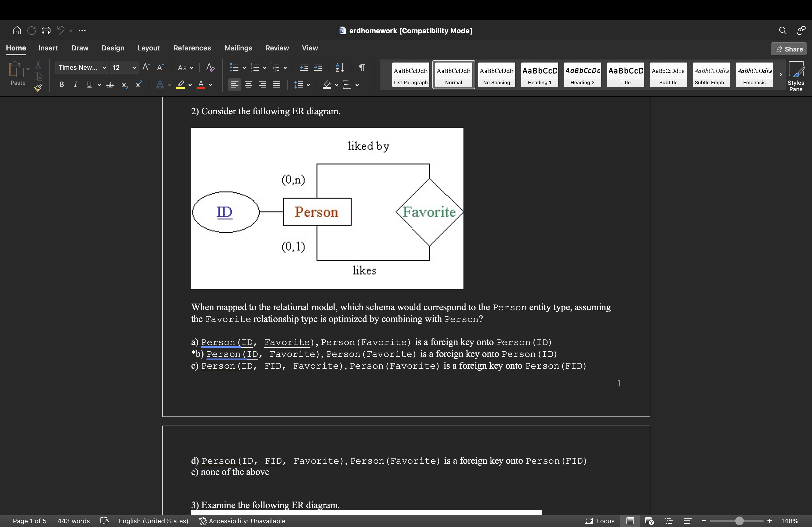This screenshot has height=527, width=812.
Task: Toggle Strikethrough formatting
Action: click(110, 85)
